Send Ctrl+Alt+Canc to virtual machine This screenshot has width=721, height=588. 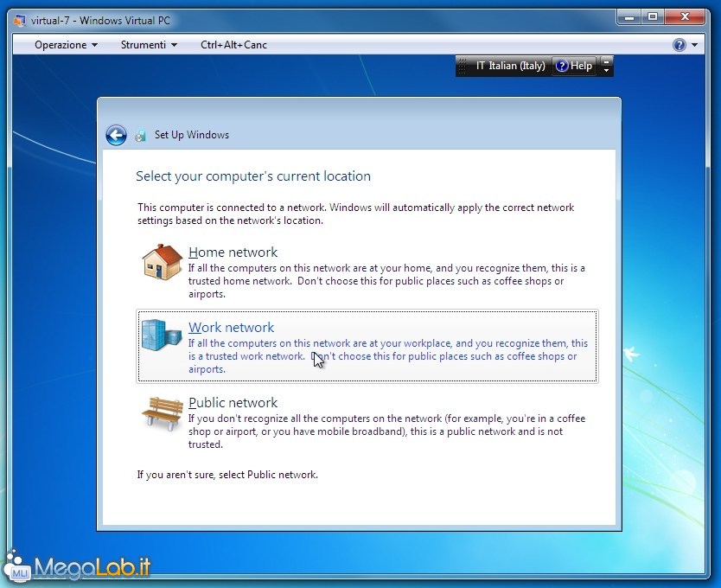click(233, 45)
